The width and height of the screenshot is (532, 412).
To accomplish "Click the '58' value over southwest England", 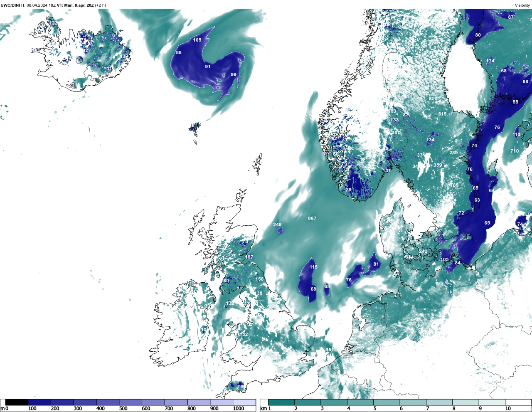I will (x=240, y=387).
